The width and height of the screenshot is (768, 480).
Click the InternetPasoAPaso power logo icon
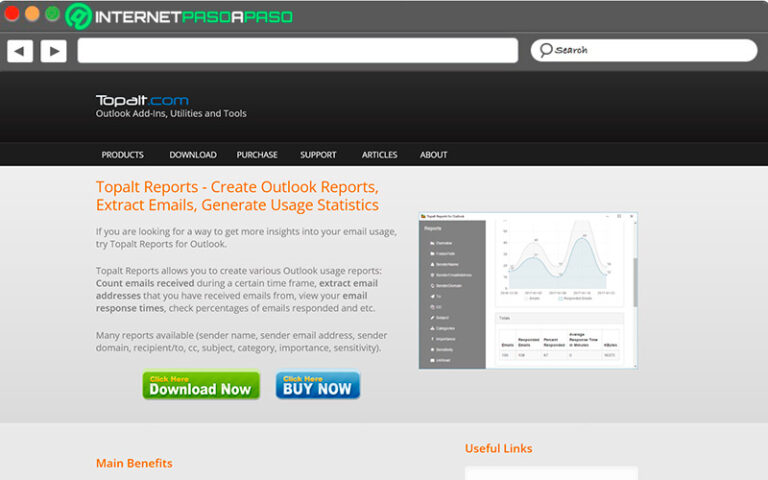pyautogui.click(x=78, y=16)
